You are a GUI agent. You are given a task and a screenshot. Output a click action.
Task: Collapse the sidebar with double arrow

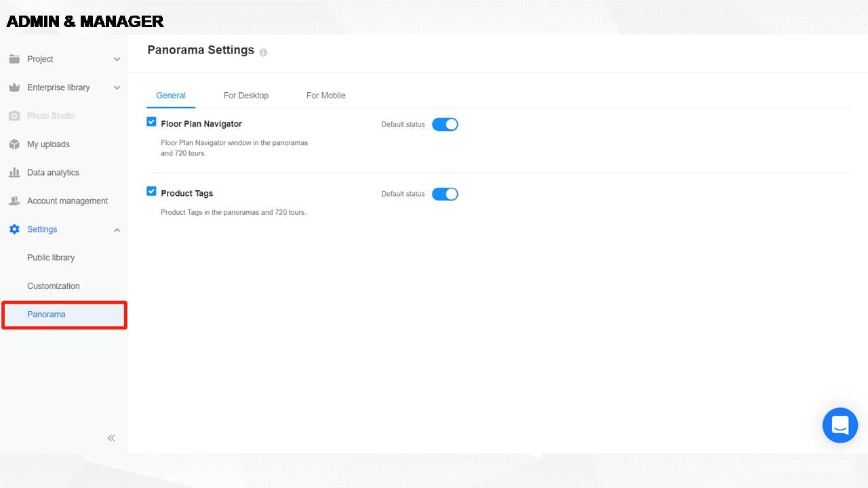(x=111, y=439)
